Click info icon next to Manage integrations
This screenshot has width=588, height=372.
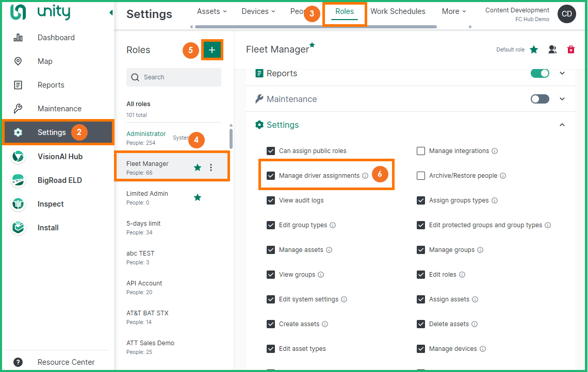495,151
